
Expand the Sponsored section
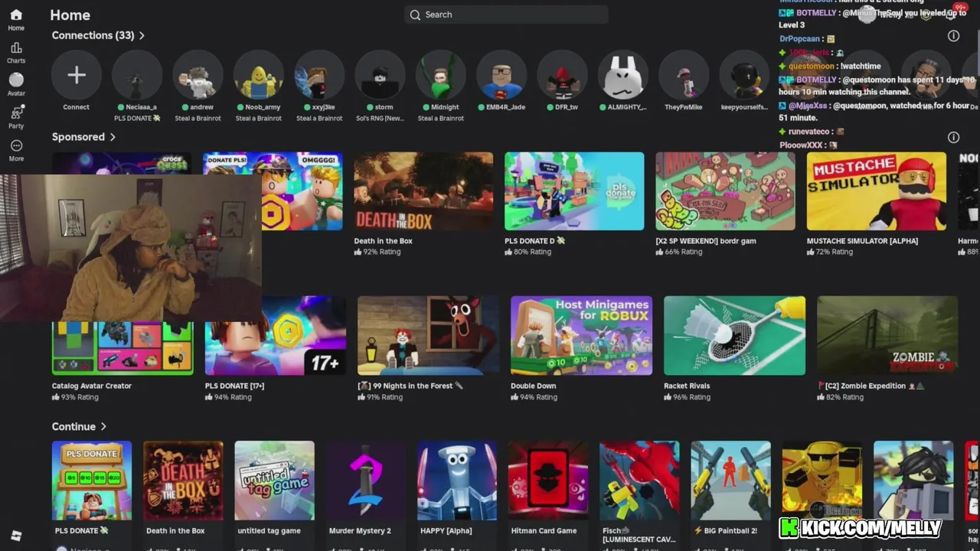point(83,137)
